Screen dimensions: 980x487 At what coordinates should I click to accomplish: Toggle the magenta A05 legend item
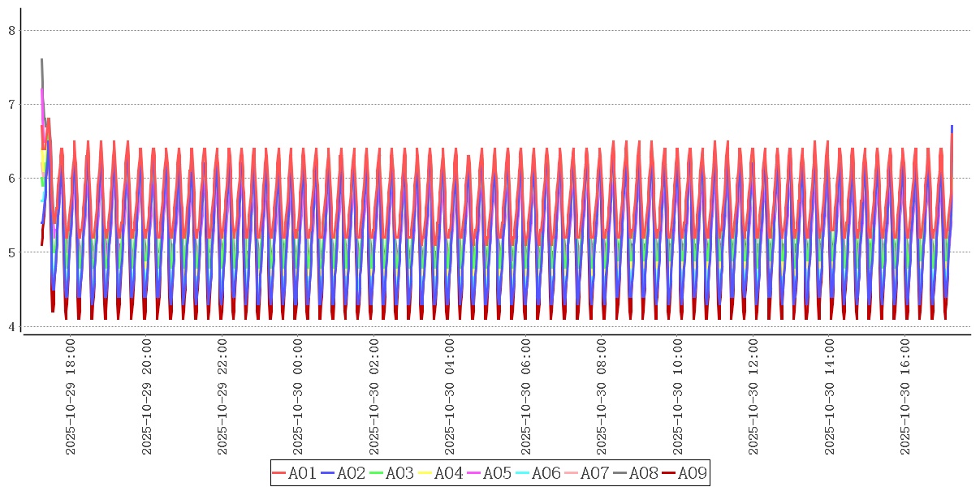pyautogui.click(x=490, y=473)
